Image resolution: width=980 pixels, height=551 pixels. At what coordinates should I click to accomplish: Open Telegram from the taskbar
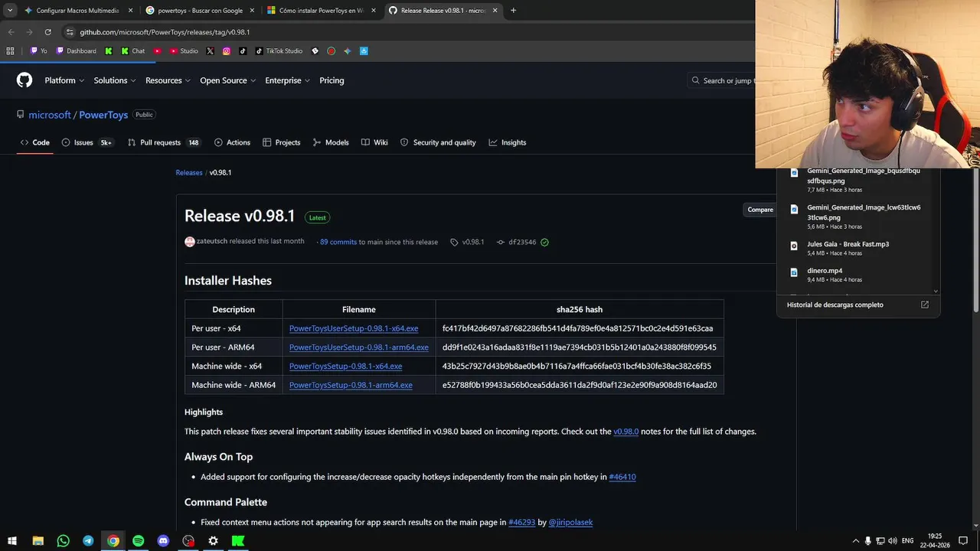coord(88,541)
